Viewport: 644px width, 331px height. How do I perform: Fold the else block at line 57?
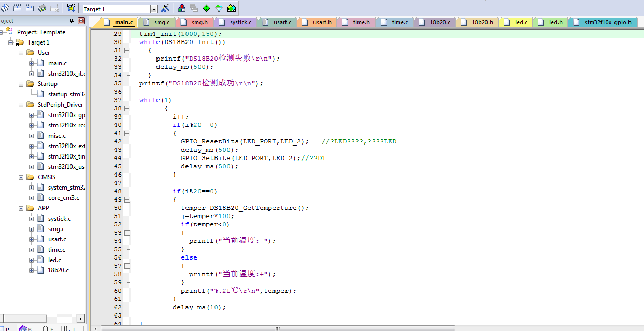[x=127, y=266]
